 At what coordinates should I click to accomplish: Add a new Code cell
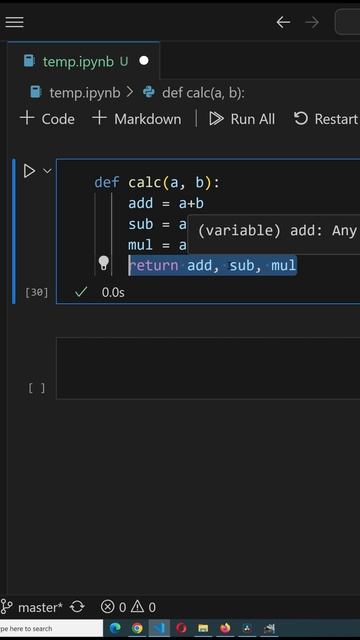(47, 119)
